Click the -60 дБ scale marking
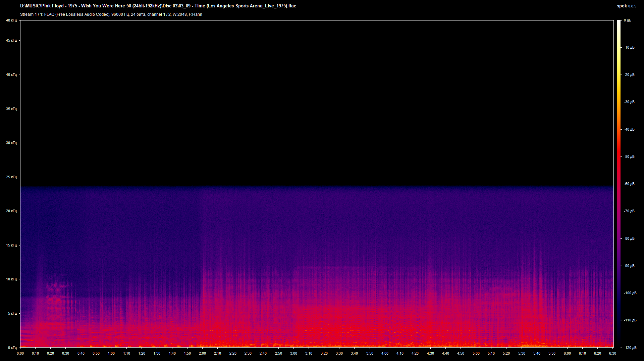Image resolution: width=644 pixels, height=361 pixels. point(629,184)
